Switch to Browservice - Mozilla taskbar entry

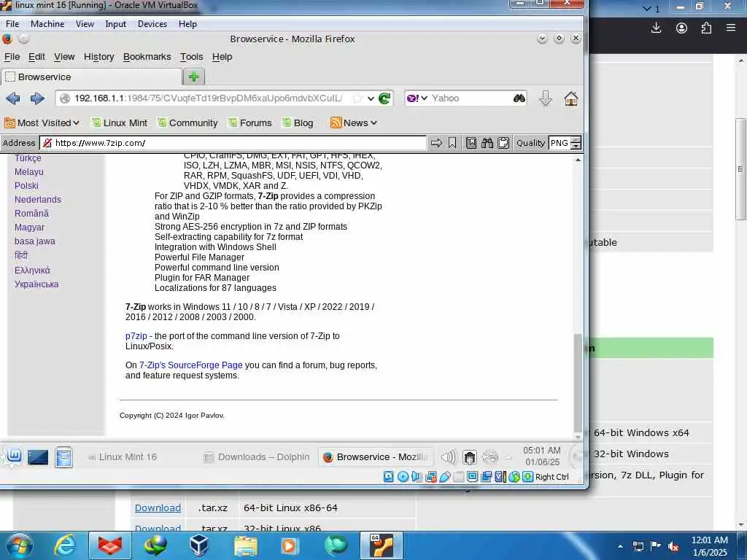point(376,457)
